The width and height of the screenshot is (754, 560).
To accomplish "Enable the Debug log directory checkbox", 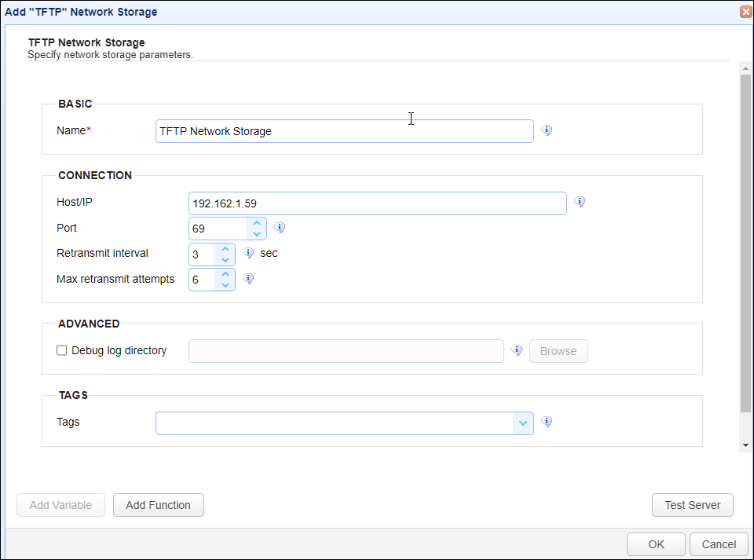I will (61, 350).
